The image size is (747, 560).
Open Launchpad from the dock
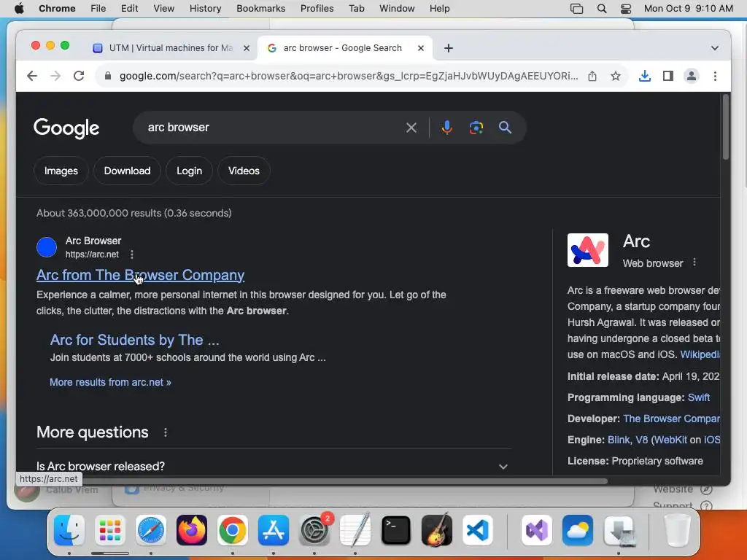[x=110, y=530]
